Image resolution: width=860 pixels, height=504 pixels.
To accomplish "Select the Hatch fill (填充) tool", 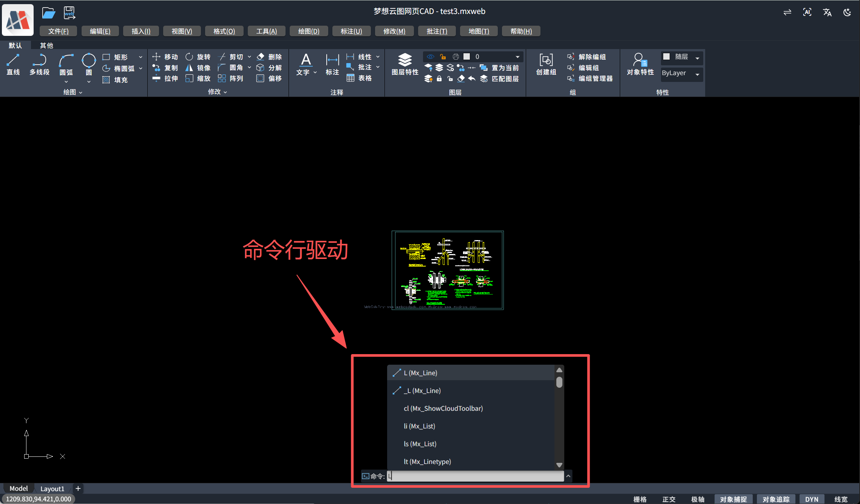I will click(x=115, y=80).
